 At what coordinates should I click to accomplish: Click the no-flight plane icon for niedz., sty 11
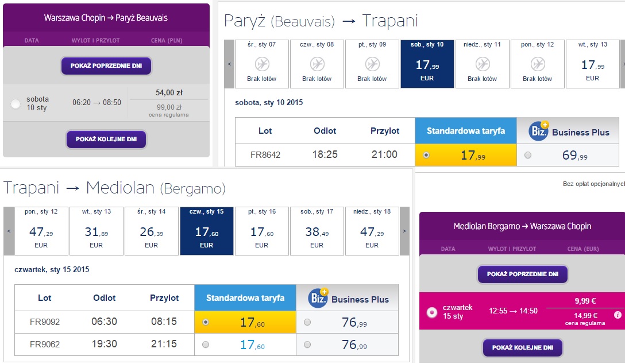483,64
